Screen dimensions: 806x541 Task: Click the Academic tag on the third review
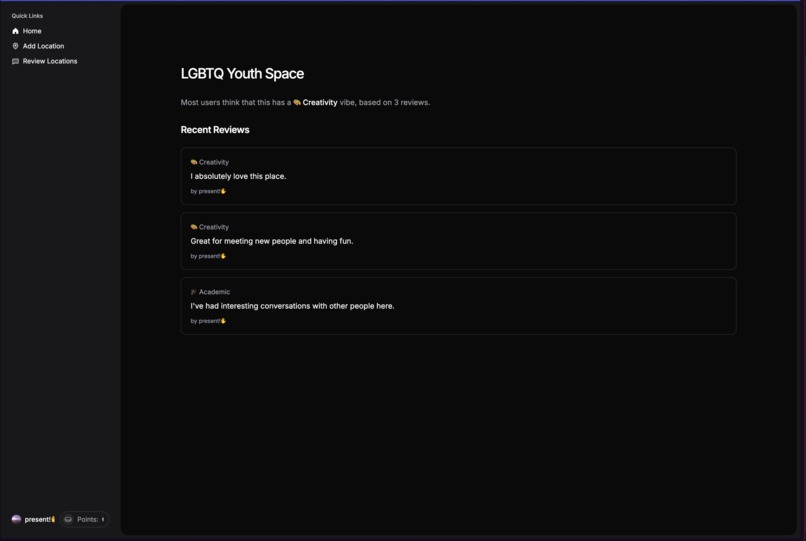click(x=210, y=292)
